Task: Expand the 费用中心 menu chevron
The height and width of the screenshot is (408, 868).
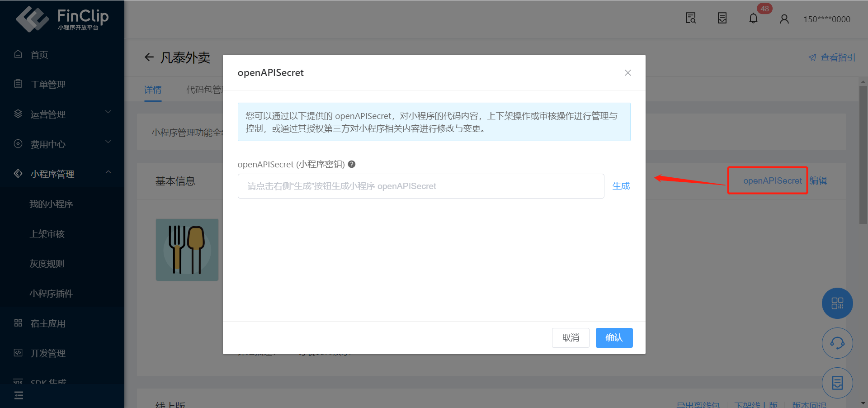Action: (x=108, y=142)
